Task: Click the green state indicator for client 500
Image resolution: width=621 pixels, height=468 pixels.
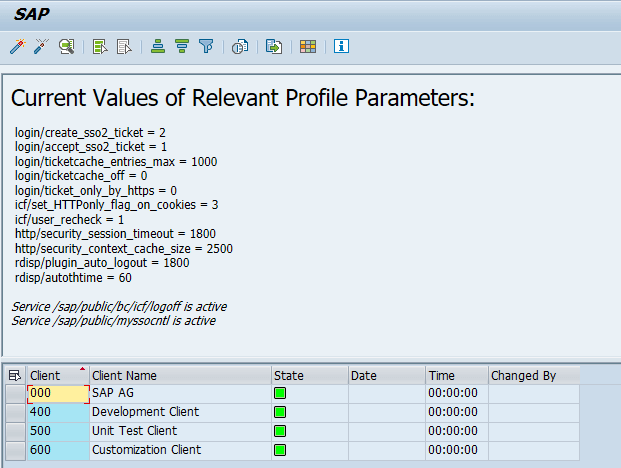Action: click(280, 431)
